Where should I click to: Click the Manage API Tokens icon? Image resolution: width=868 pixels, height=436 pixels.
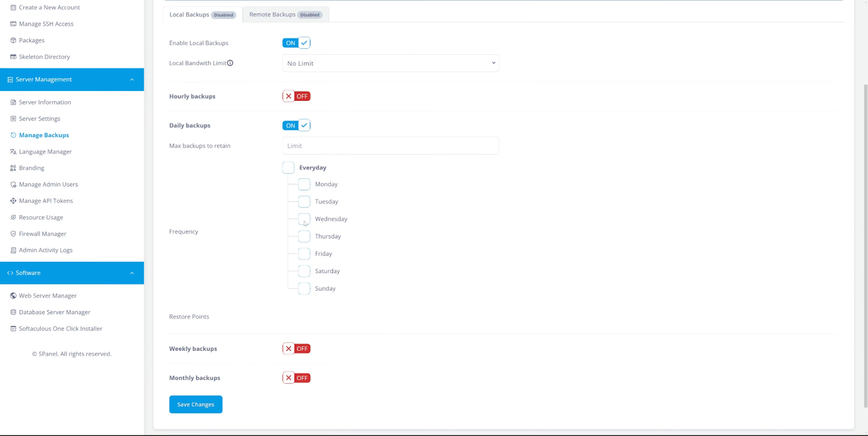point(13,201)
